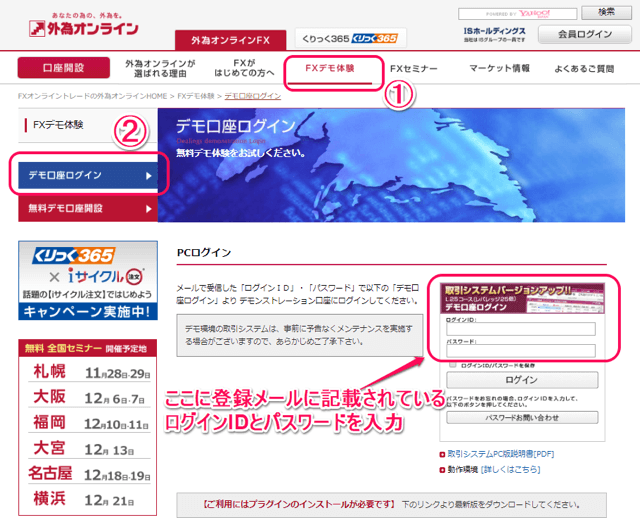Click the FXデモ体験 sidebar heading

(58, 125)
